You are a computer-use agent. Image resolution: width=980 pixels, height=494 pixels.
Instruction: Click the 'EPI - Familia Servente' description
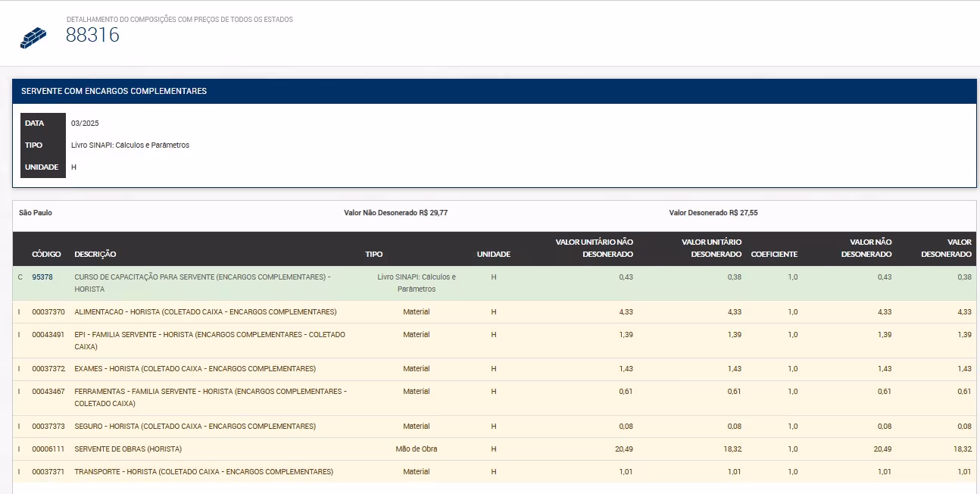(x=210, y=340)
